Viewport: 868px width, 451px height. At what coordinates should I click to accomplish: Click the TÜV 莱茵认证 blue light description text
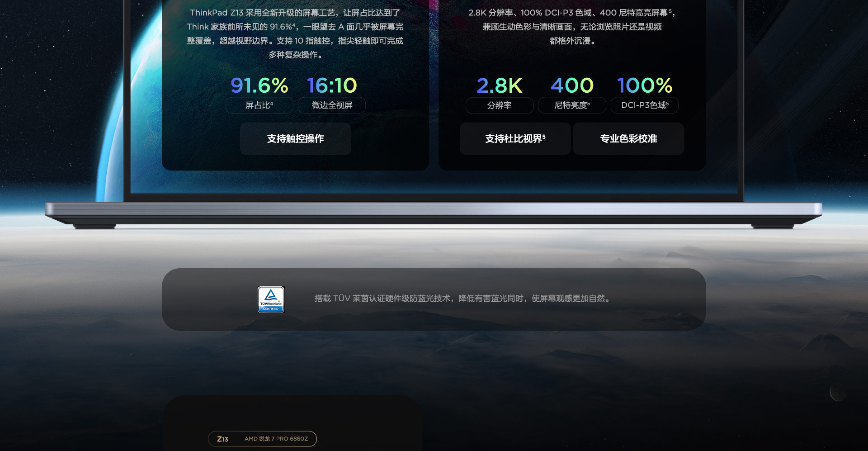click(462, 299)
